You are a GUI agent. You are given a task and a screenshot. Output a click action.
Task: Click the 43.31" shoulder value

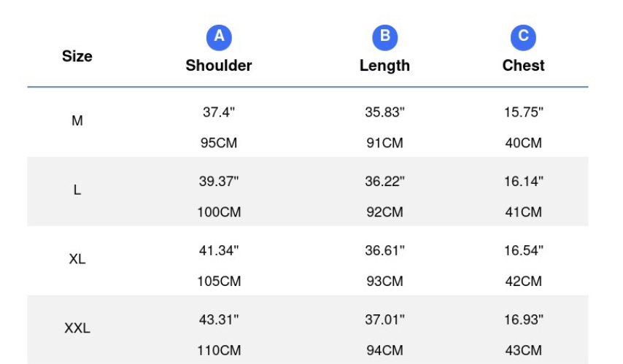[219, 320]
